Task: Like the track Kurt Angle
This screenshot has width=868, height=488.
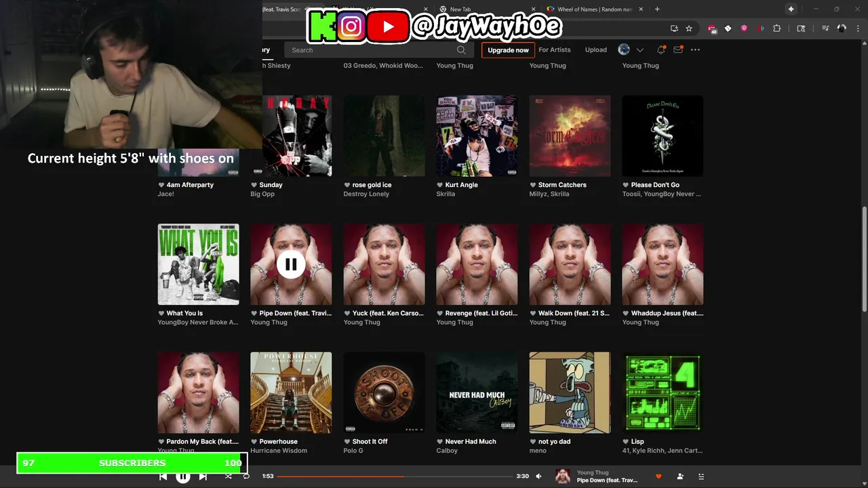Action: [440, 185]
